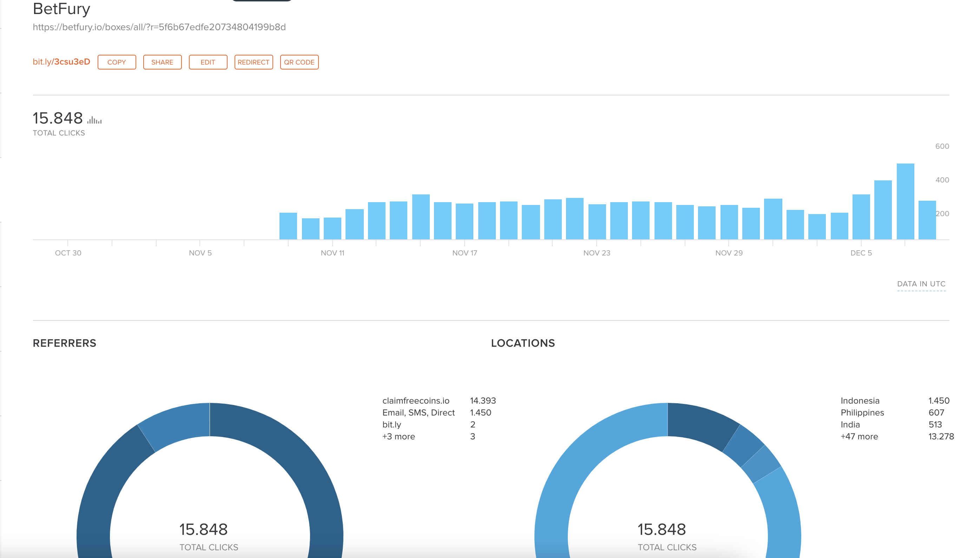Click the COPY button
980x558 pixels.
(x=117, y=62)
